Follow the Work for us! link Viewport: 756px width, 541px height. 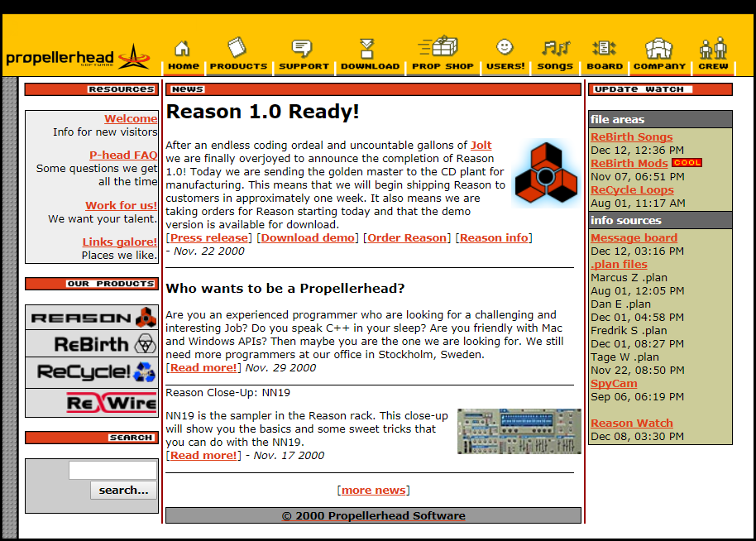point(121,205)
